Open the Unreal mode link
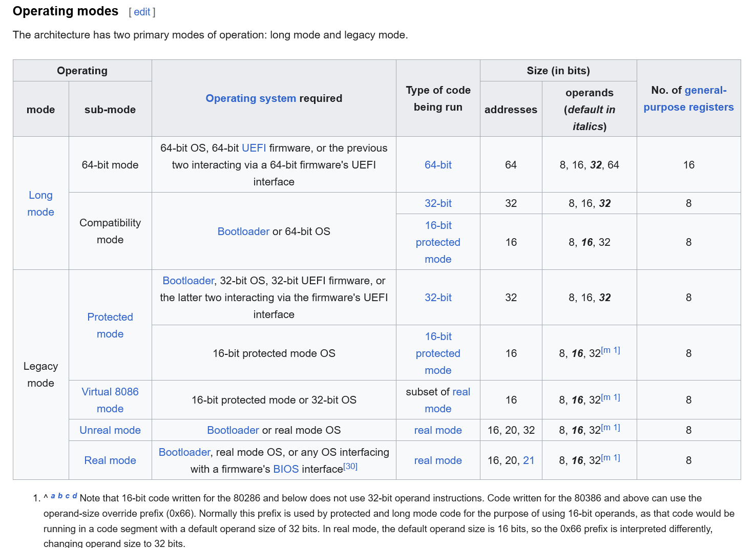This screenshot has width=756, height=548. pos(110,430)
